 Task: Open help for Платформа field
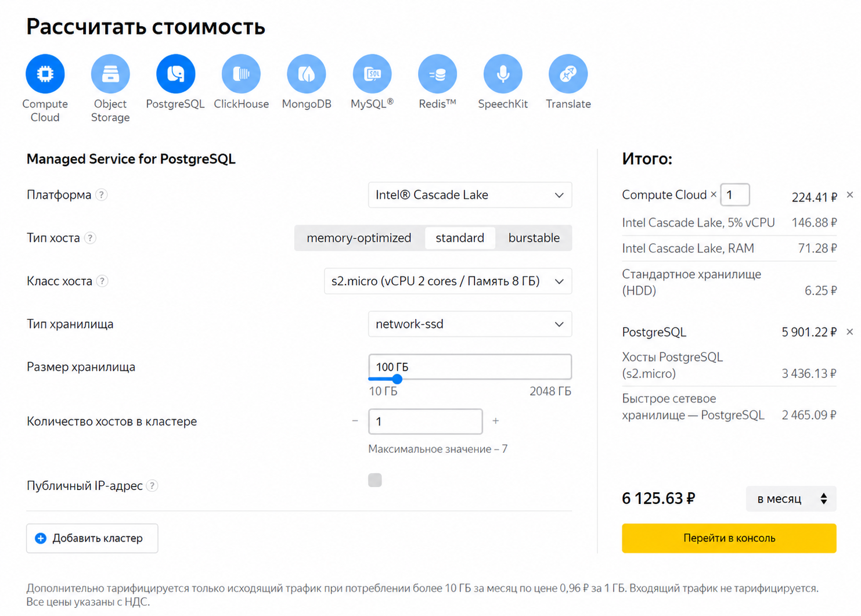tap(102, 195)
